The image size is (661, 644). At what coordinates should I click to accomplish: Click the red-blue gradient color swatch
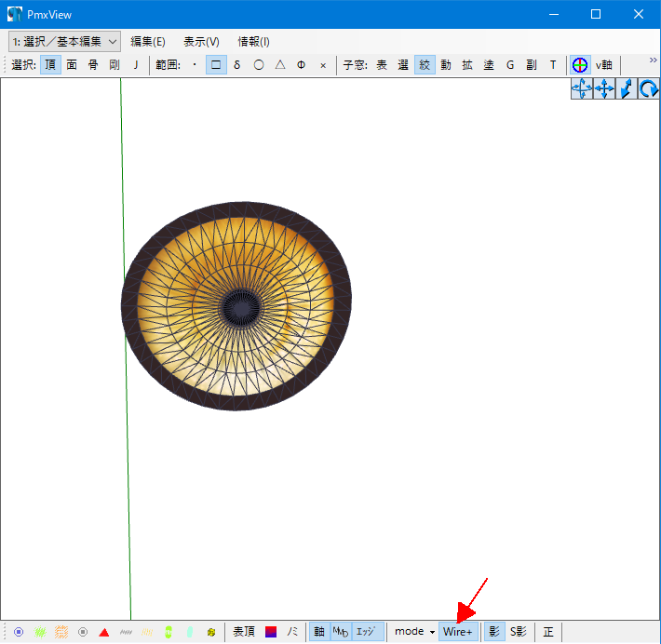pyautogui.click(x=271, y=632)
